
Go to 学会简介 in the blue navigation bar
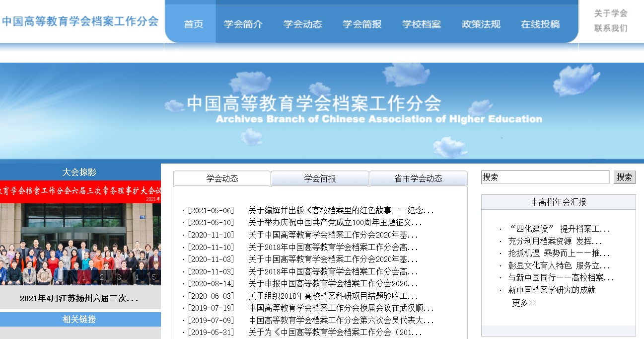[x=243, y=24]
